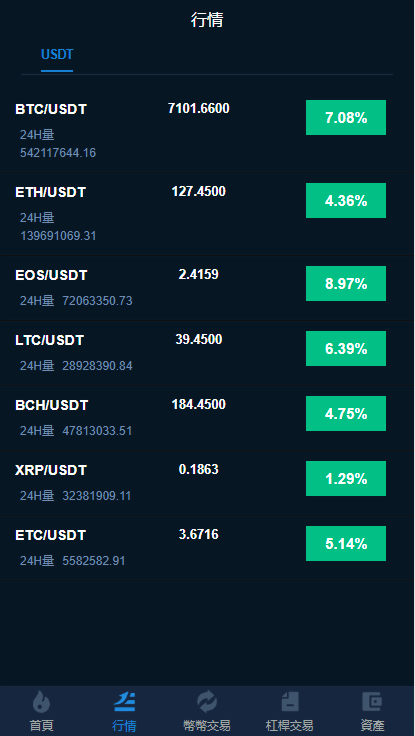Screen dimensions: 415x736
Task: Open the assets wallet icon
Action: tap(372, 702)
